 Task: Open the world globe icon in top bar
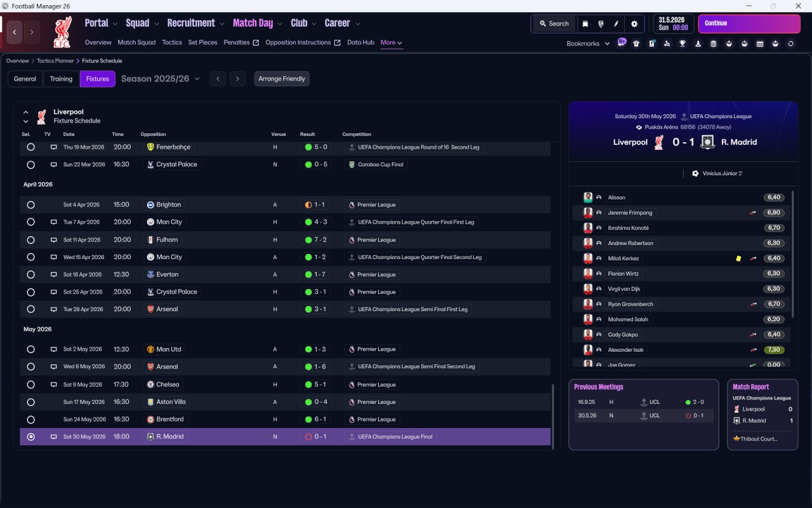coord(601,23)
